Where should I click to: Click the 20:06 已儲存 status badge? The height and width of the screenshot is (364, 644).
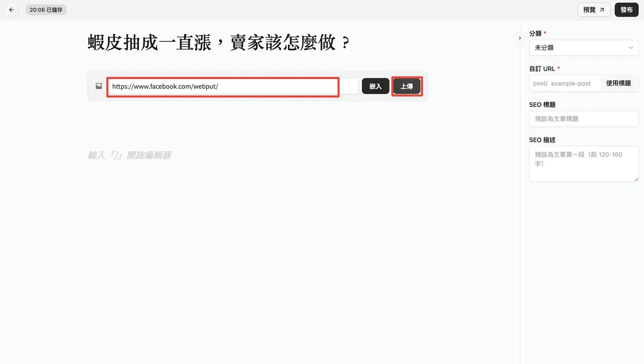coord(46,10)
